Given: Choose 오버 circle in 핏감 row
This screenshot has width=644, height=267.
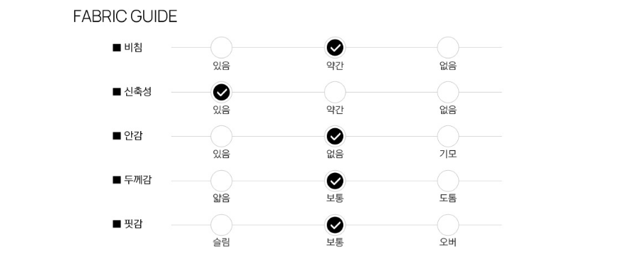Looking at the screenshot, I should (448, 225).
